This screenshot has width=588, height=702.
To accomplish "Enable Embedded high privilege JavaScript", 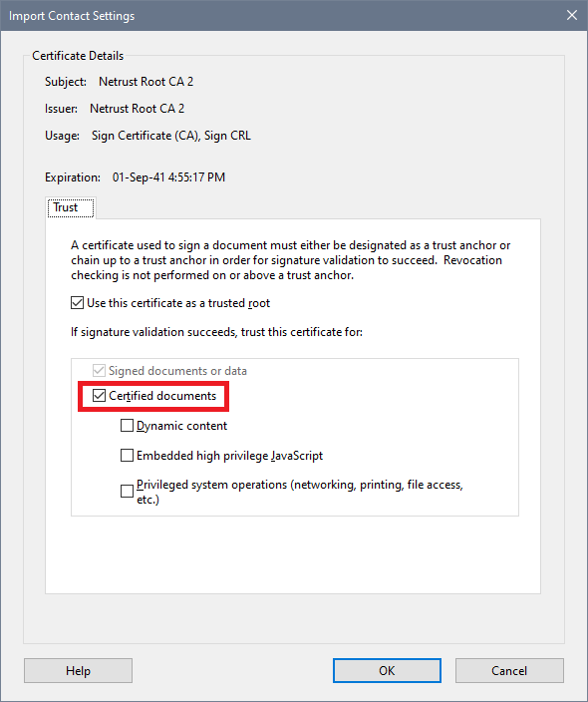I will [x=128, y=456].
